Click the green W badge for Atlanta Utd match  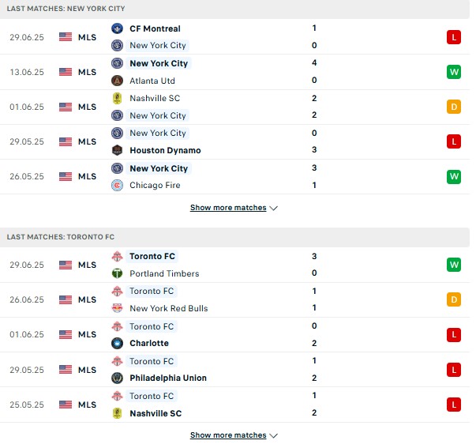point(454,72)
